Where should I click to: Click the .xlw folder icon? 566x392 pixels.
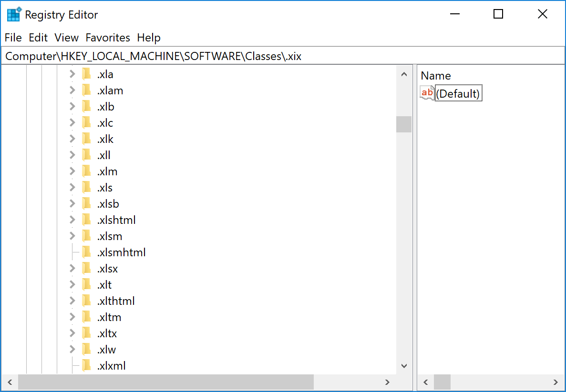pos(86,350)
